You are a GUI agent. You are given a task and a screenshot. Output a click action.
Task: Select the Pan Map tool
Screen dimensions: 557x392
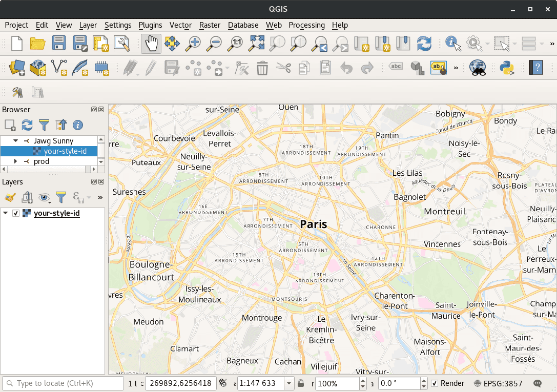point(151,44)
